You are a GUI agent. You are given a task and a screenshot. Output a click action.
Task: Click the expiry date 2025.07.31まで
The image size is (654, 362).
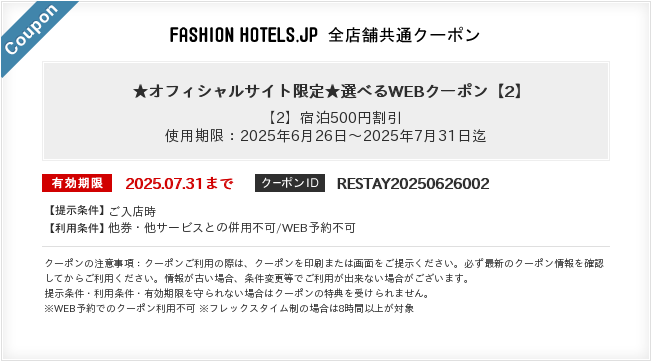pos(179,184)
